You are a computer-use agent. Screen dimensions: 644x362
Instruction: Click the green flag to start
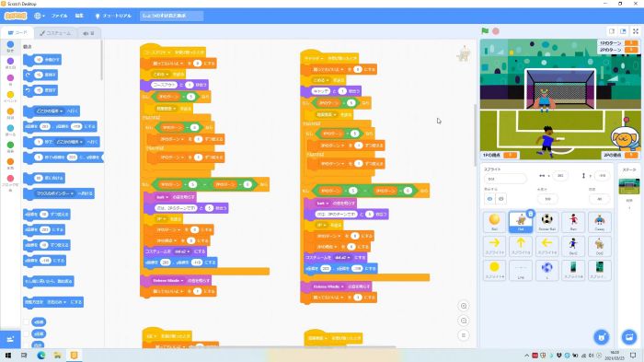point(485,30)
